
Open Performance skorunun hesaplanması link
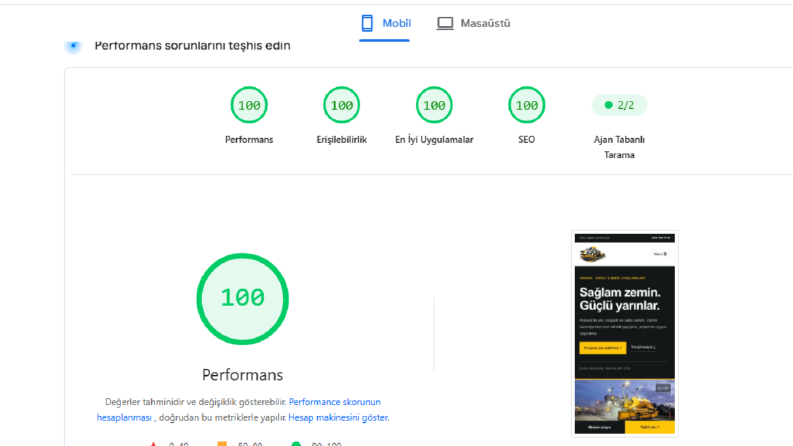[238, 410]
